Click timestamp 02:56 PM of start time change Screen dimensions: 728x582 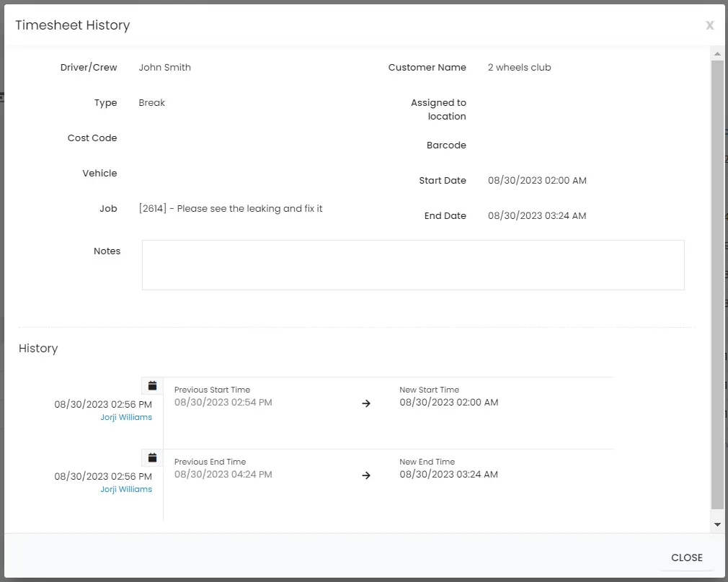(x=103, y=404)
